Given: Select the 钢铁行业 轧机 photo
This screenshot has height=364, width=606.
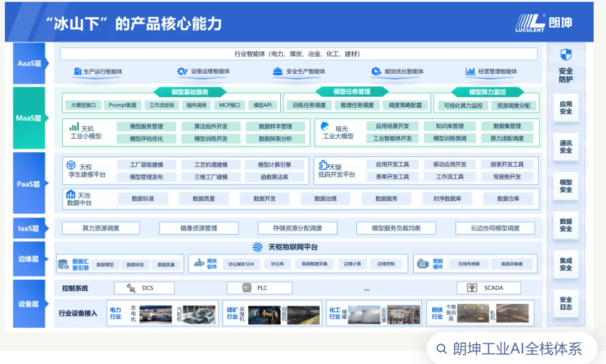Looking at the screenshot, I should tap(512, 313).
